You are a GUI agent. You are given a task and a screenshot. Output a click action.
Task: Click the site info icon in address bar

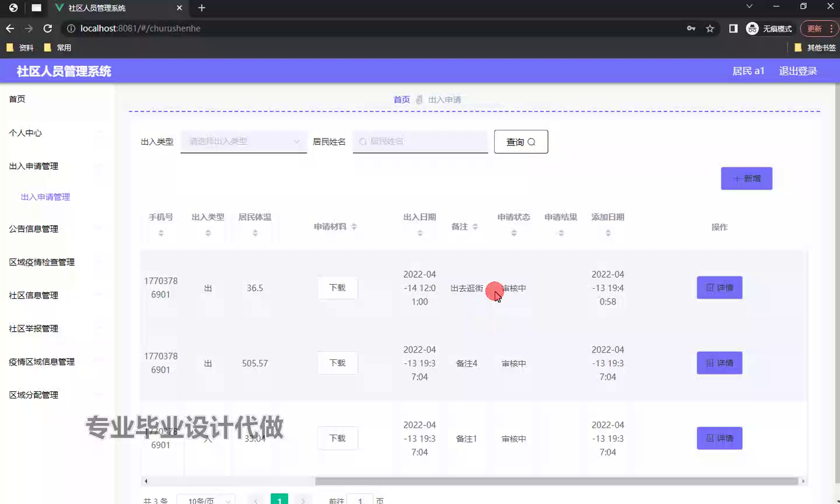[71, 28]
